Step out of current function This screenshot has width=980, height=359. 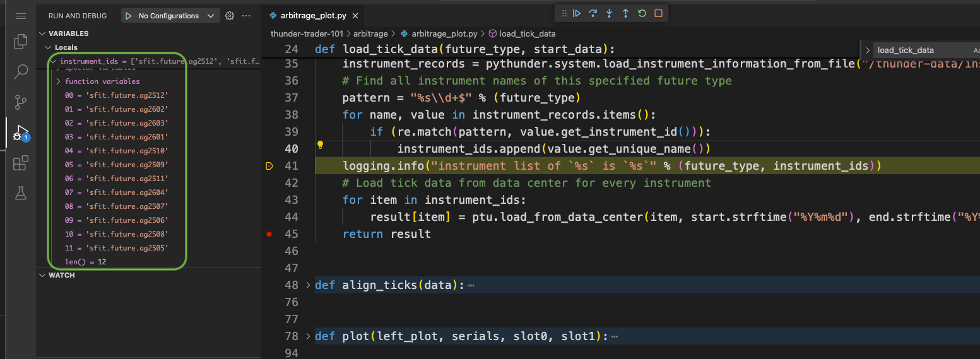point(626,13)
